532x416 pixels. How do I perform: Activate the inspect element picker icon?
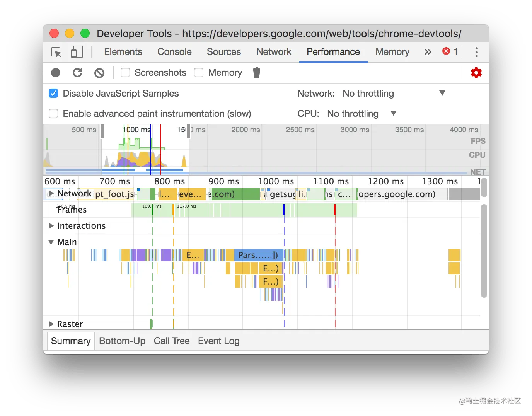click(x=56, y=52)
